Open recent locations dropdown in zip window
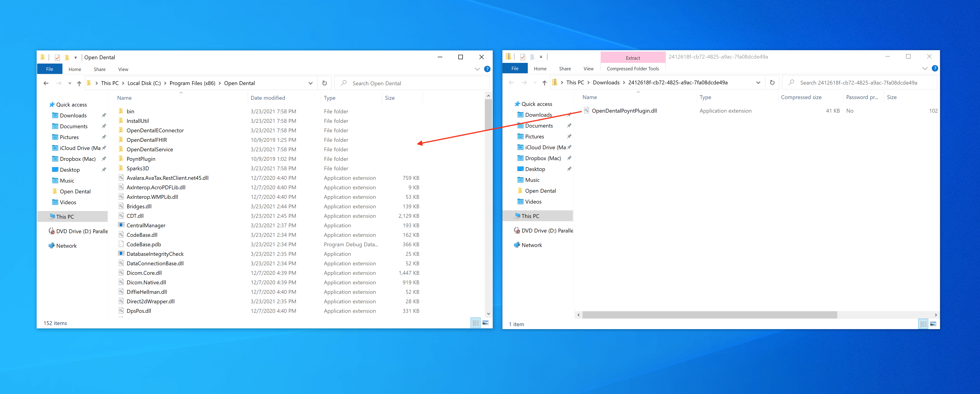Viewport: 980px width, 394px height. pos(535,83)
